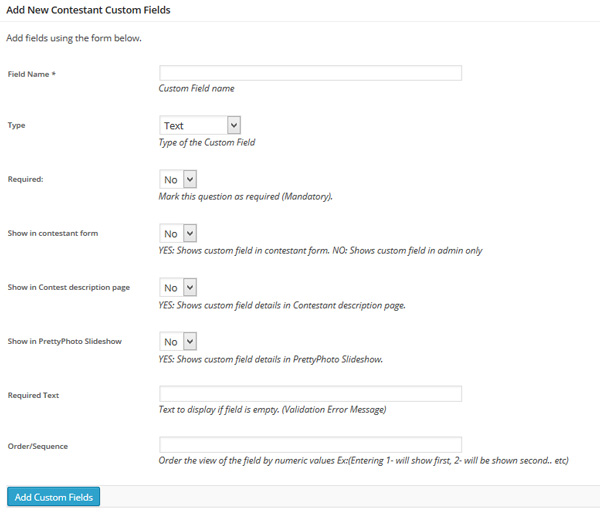Click the Show in PrettyPhoto Slideshow label
This screenshot has width=600, height=518.
[65, 341]
